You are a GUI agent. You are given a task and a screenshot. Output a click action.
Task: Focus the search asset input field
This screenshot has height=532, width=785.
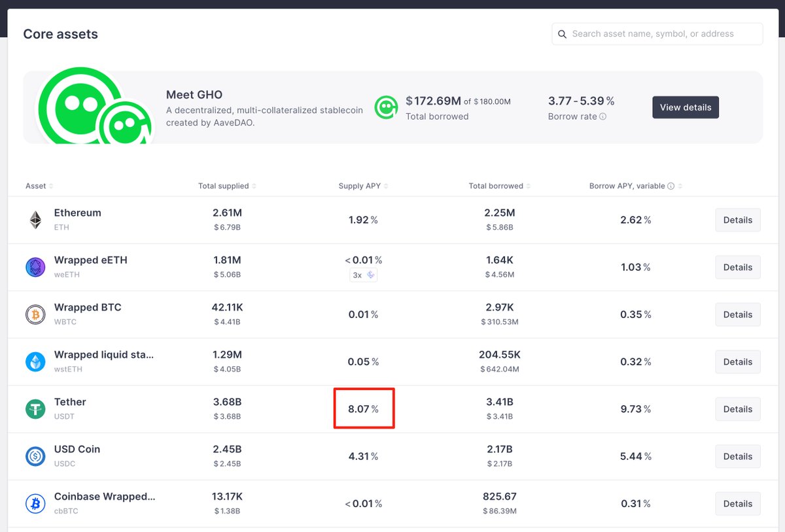[657, 34]
